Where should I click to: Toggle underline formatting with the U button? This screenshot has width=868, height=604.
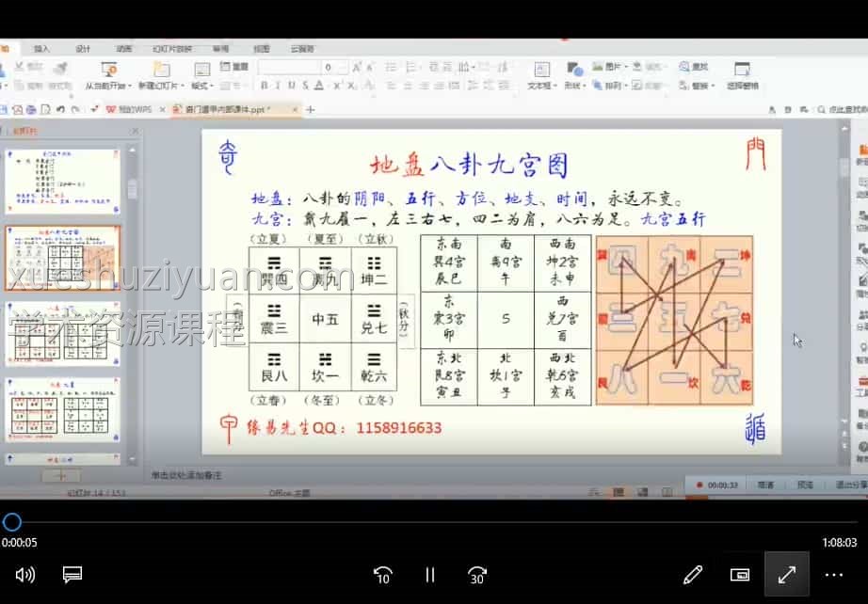click(x=292, y=83)
